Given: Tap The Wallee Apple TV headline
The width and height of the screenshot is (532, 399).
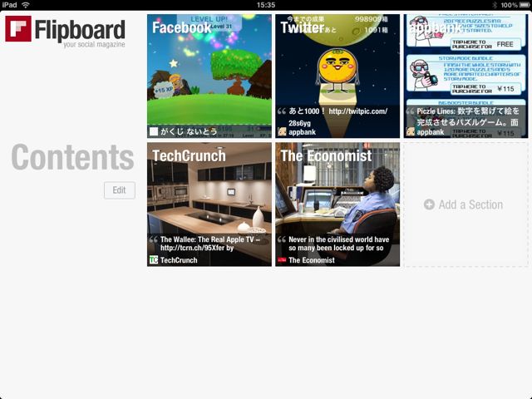Looking at the screenshot, I should point(210,244).
